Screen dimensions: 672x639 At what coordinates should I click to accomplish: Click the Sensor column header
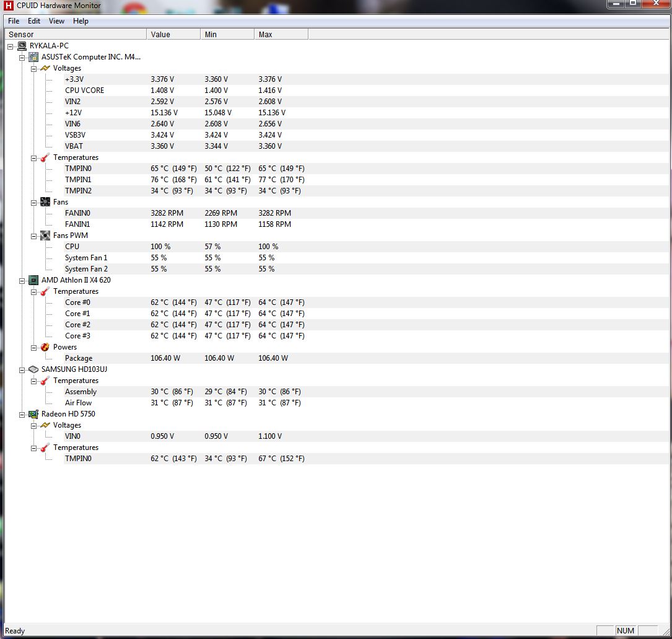75,34
